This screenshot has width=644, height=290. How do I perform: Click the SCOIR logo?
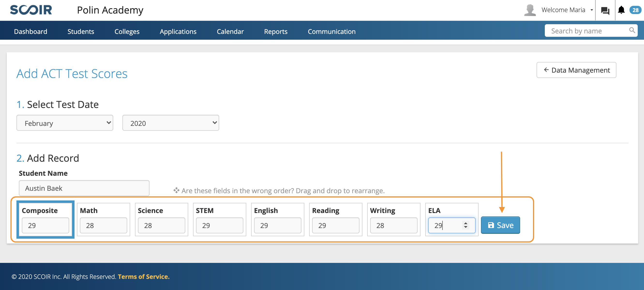click(x=31, y=10)
